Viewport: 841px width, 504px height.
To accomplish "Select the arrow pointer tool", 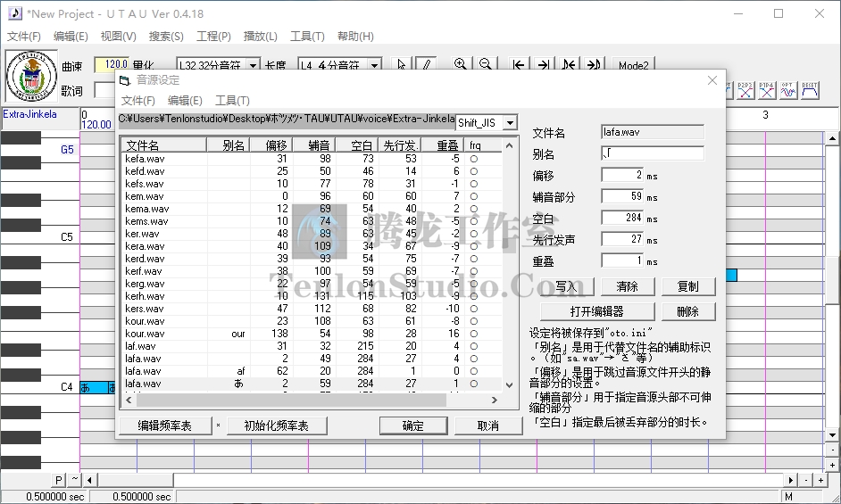I will coord(401,64).
